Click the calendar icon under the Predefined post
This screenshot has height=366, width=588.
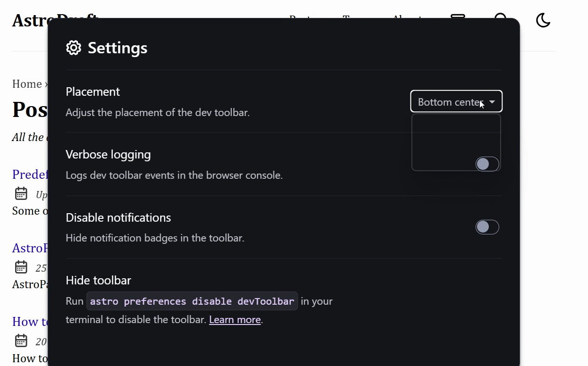click(21, 193)
